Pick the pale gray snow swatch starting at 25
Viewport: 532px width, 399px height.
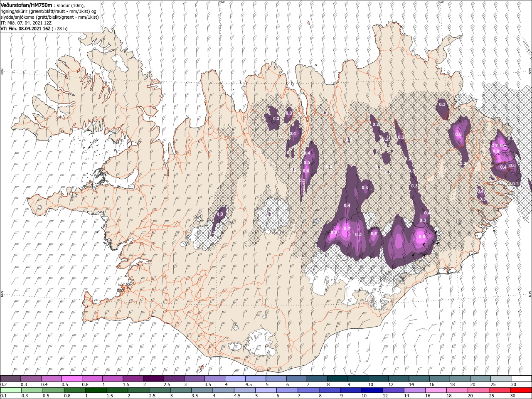click(x=500, y=379)
